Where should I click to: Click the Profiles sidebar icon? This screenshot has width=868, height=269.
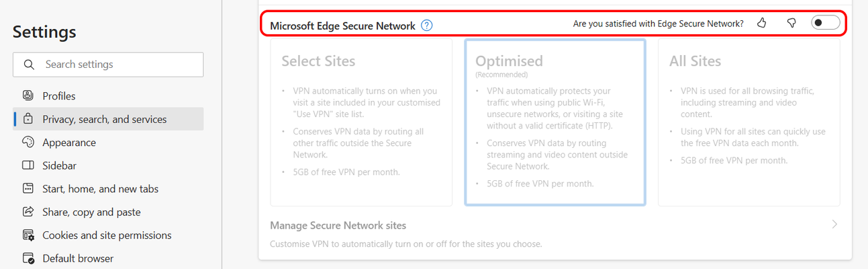tap(28, 95)
